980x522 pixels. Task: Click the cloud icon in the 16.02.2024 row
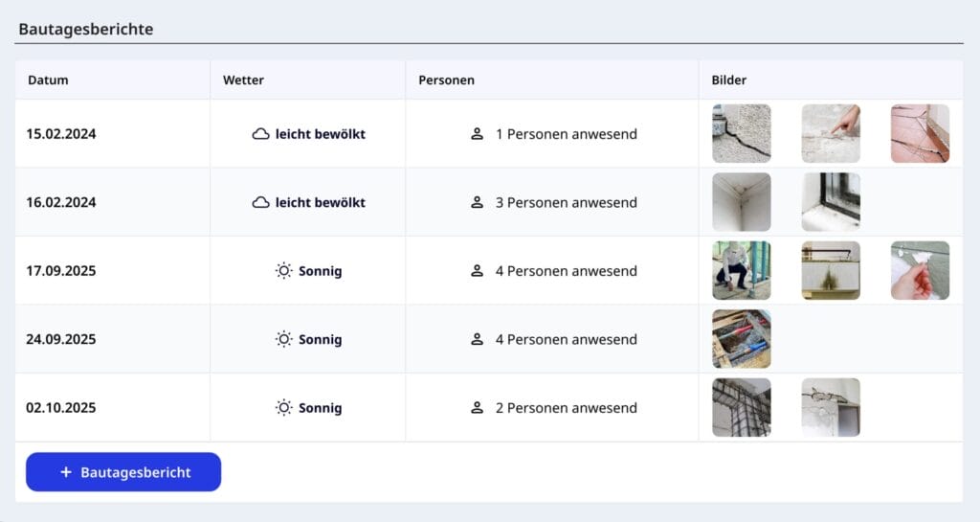(x=260, y=202)
